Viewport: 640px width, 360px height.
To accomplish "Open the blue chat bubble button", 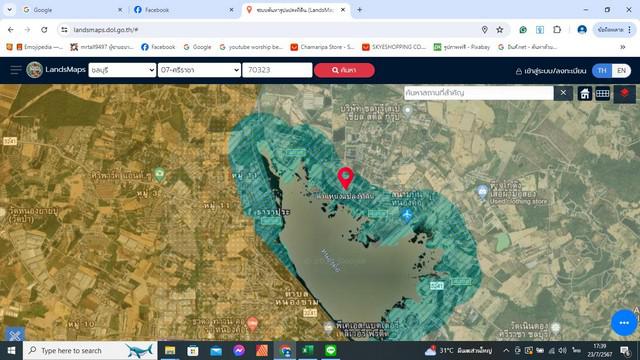I will click(x=624, y=323).
